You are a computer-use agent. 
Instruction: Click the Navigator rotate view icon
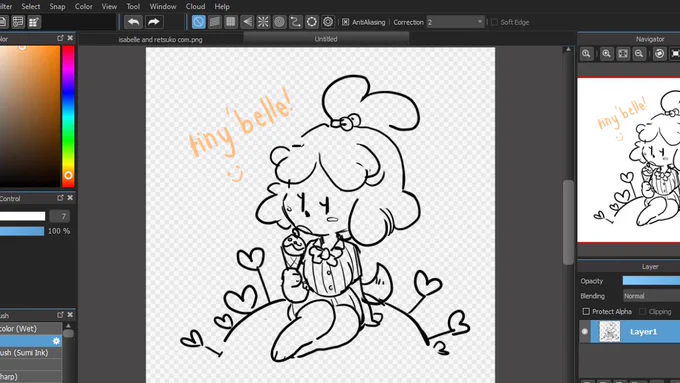pos(660,54)
